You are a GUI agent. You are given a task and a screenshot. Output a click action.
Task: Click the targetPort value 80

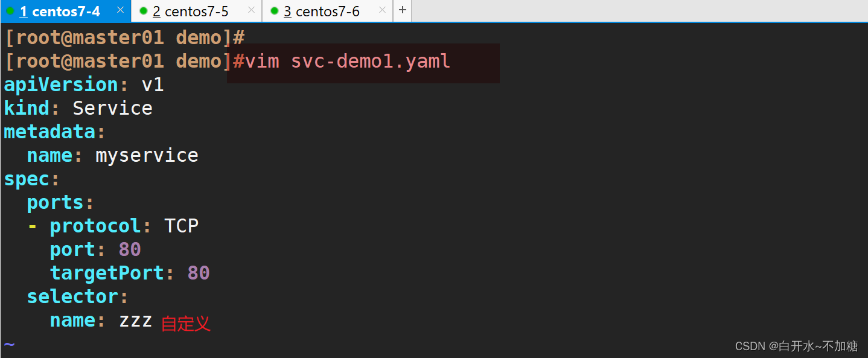click(x=199, y=273)
